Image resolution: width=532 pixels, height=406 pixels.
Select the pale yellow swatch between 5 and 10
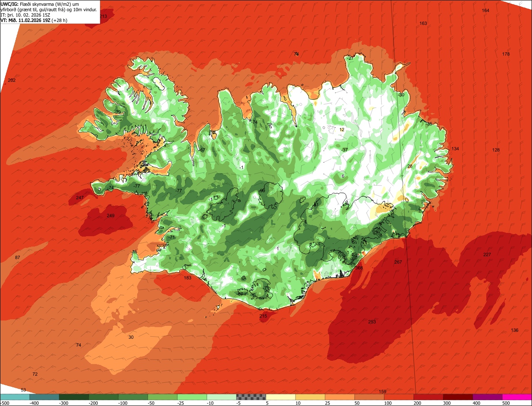281,397
